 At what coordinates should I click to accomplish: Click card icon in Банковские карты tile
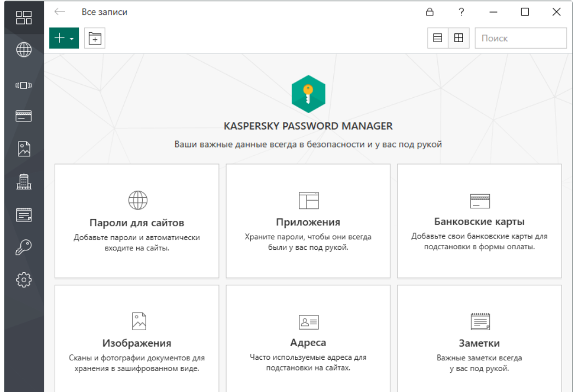coord(480,201)
